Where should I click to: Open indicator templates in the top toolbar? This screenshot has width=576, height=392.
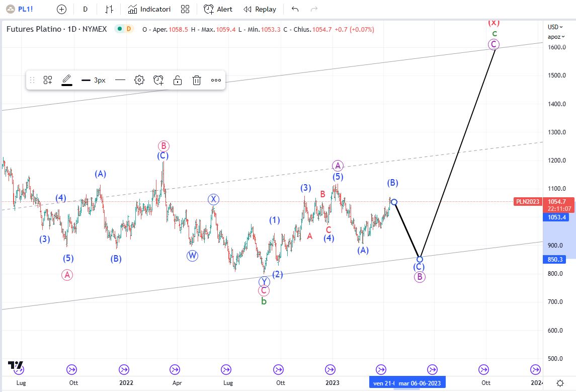tap(185, 9)
